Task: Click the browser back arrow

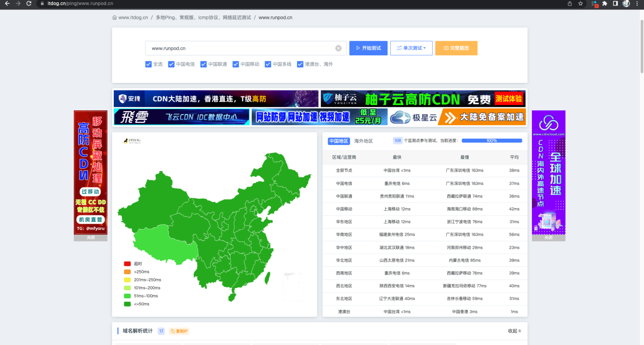Action: click(7, 3)
